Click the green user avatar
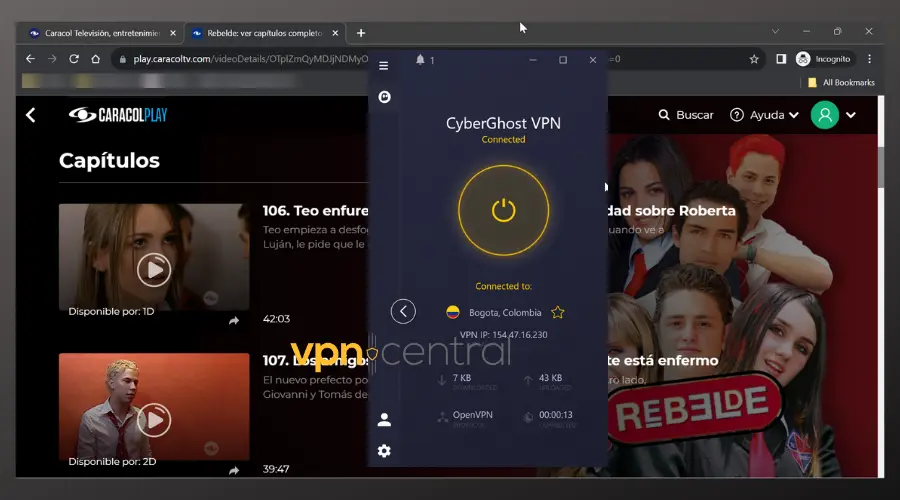The height and width of the screenshot is (500, 900). [x=825, y=115]
